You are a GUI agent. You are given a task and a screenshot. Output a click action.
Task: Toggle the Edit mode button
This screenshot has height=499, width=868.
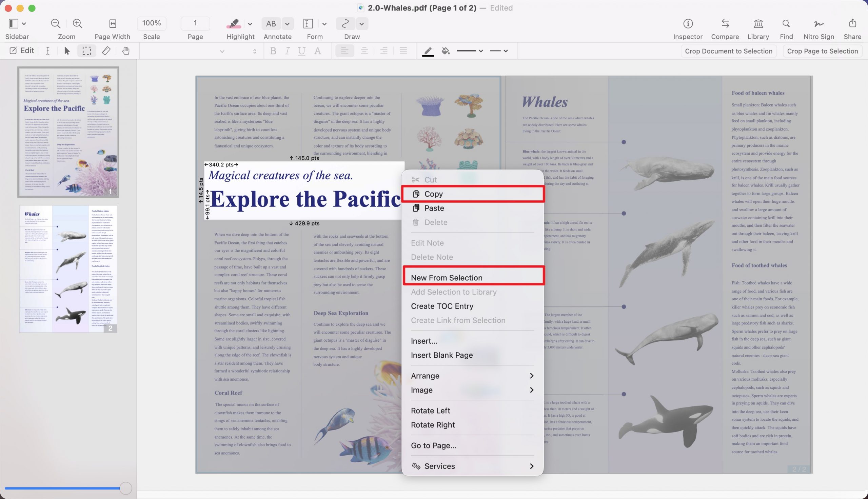pyautogui.click(x=22, y=51)
